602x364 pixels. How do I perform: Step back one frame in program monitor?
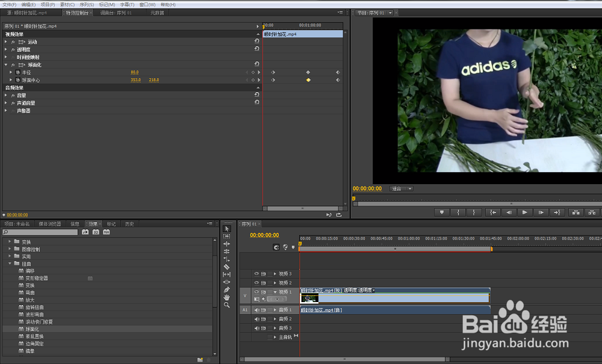(509, 212)
